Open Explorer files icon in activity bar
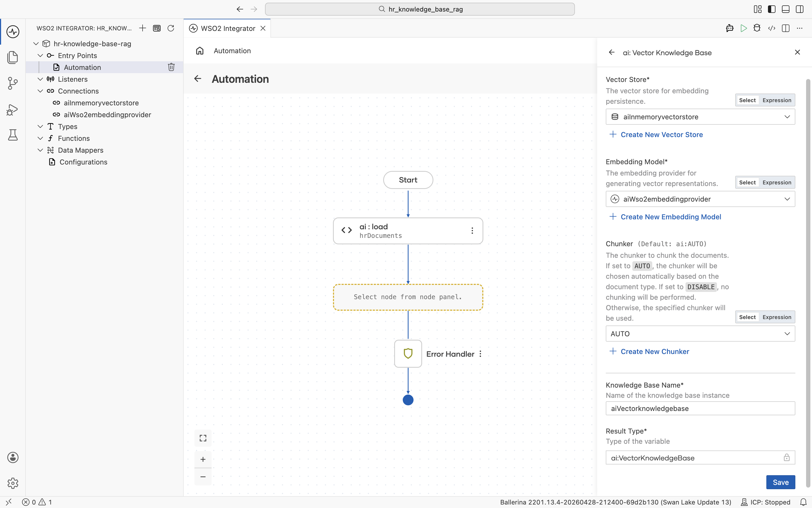 click(13, 58)
